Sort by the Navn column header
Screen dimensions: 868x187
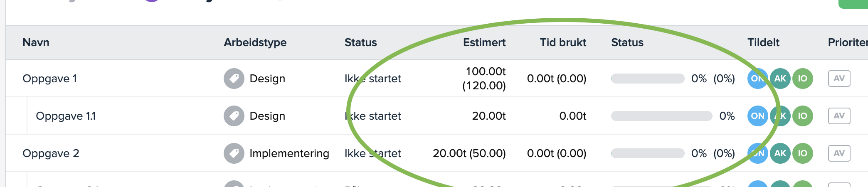pos(36,42)
